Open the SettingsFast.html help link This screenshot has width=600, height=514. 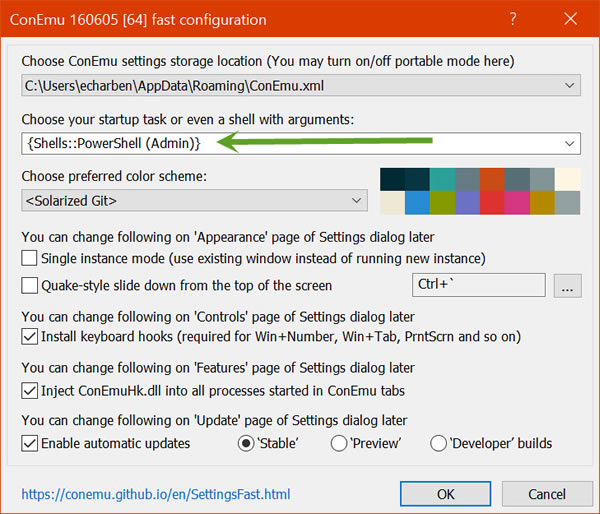tap(156, 494)
